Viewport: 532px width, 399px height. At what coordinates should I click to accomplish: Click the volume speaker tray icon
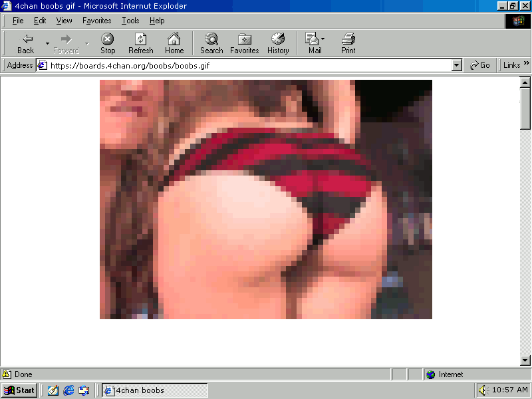point(483,390)
